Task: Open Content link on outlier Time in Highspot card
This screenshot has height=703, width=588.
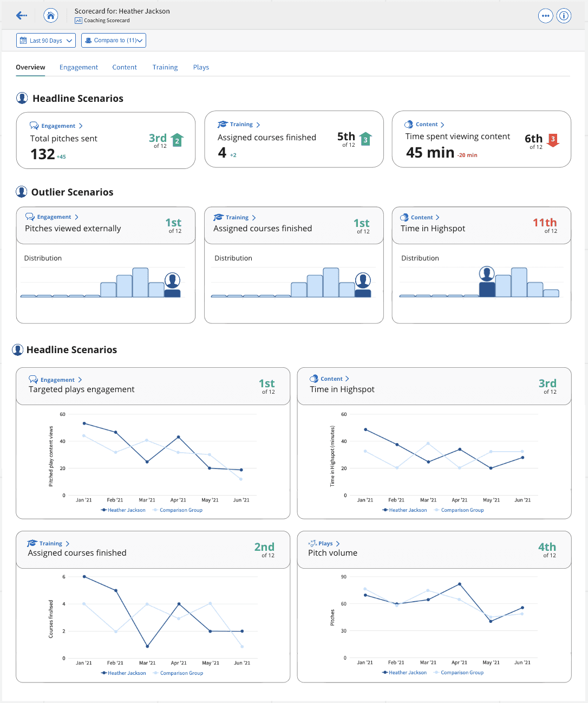Action: pyautogui.click(x=422, y=217)
